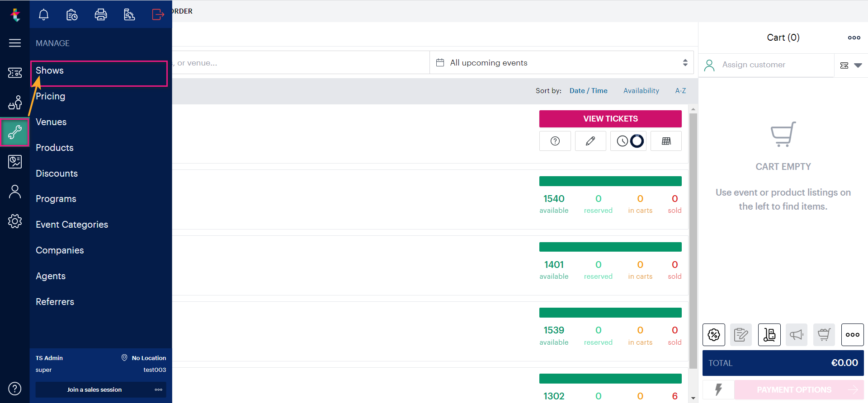The width and height of the screenshot is (868, 403).
Task: Click the VIEW TICKETS button
Action: tap(610, 119)
